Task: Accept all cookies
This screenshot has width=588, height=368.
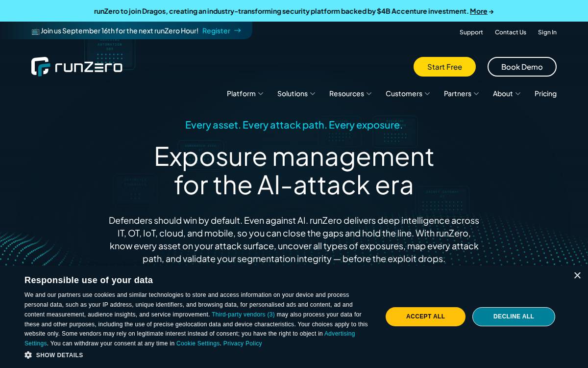Action: [425, 316]
